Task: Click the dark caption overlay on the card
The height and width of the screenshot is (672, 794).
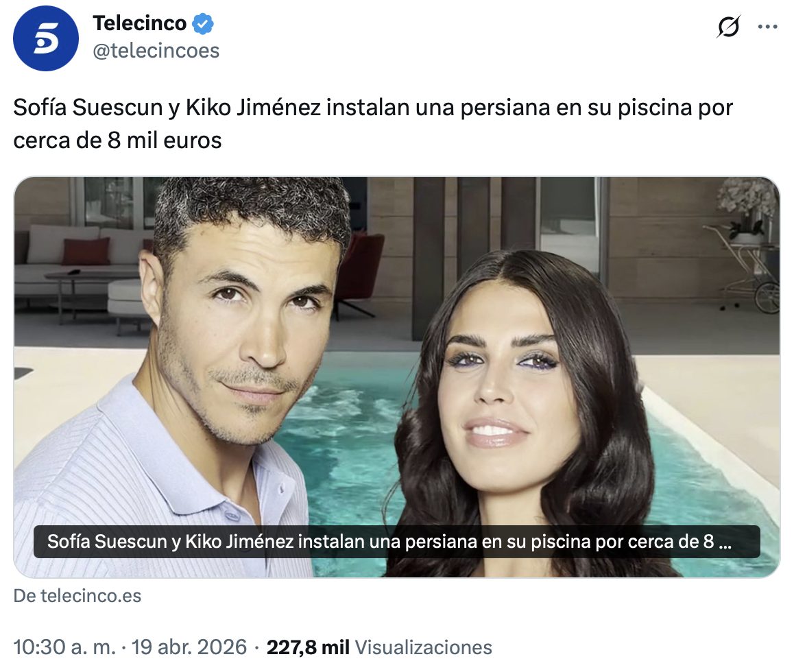Action: pyautogui.click(x=397, y=542)
